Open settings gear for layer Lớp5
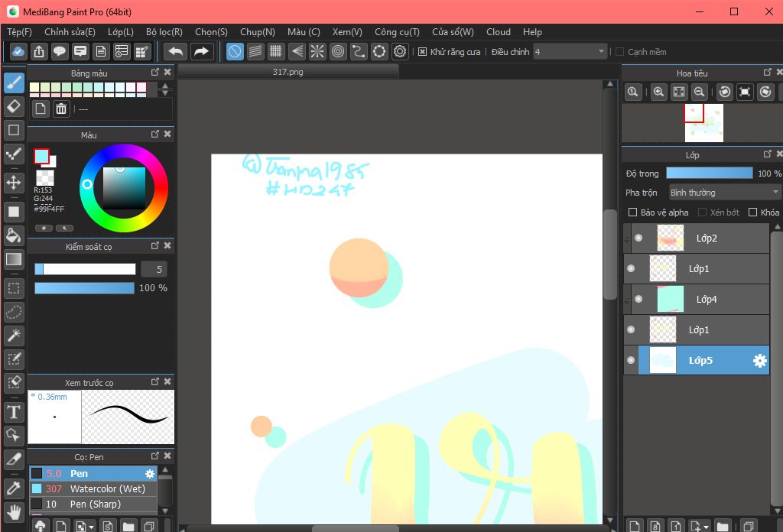Image resolution: width=783 pixels, height=532 pixels. (x=759, y=361)
